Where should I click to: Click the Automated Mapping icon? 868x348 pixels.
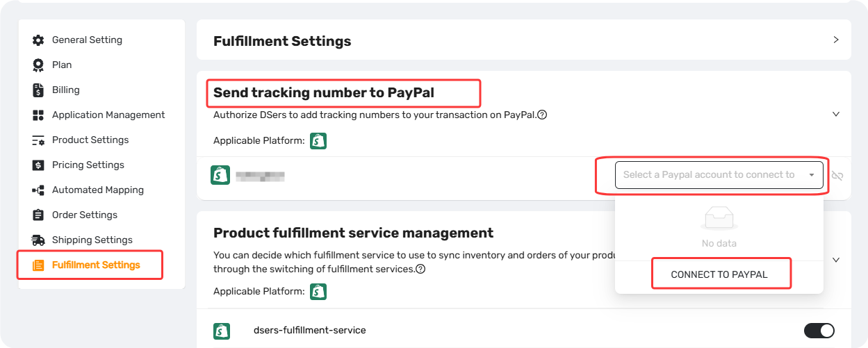(38, 190)
